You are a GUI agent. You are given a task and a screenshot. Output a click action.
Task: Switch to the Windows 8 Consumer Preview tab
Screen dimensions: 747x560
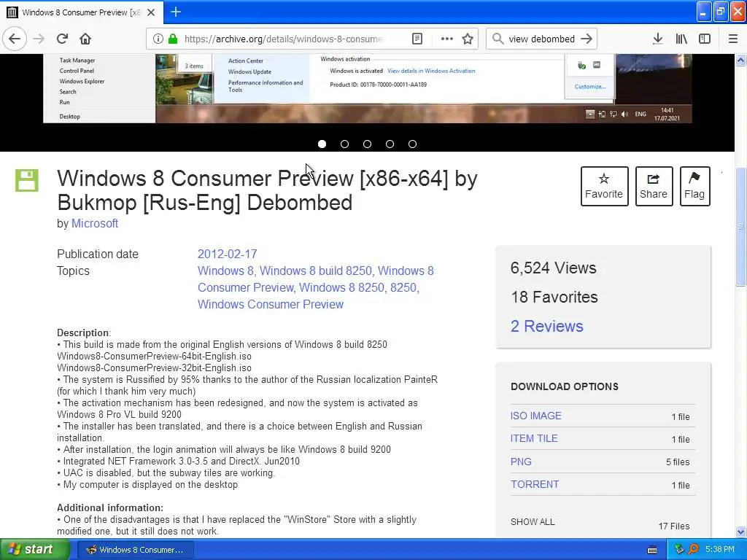coord(82,12)
